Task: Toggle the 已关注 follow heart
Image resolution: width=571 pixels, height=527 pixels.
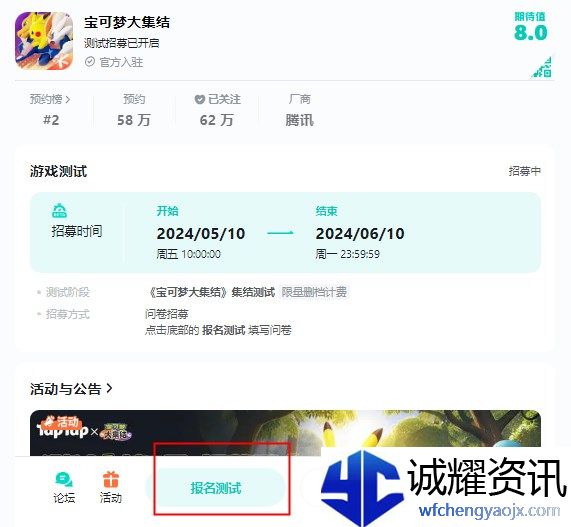Action: [x=200, y=99]
